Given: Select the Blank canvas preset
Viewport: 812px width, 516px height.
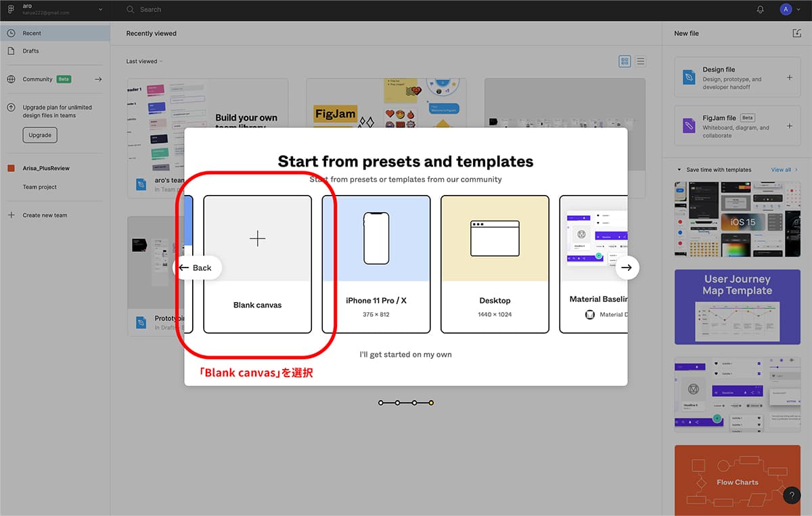Looking at the screenshot, I should (257, 264).
